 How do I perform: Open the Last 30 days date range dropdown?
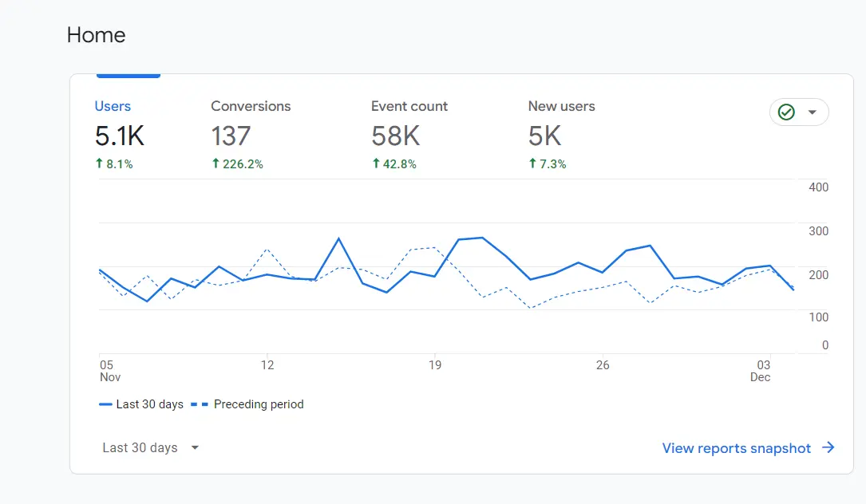139,447
